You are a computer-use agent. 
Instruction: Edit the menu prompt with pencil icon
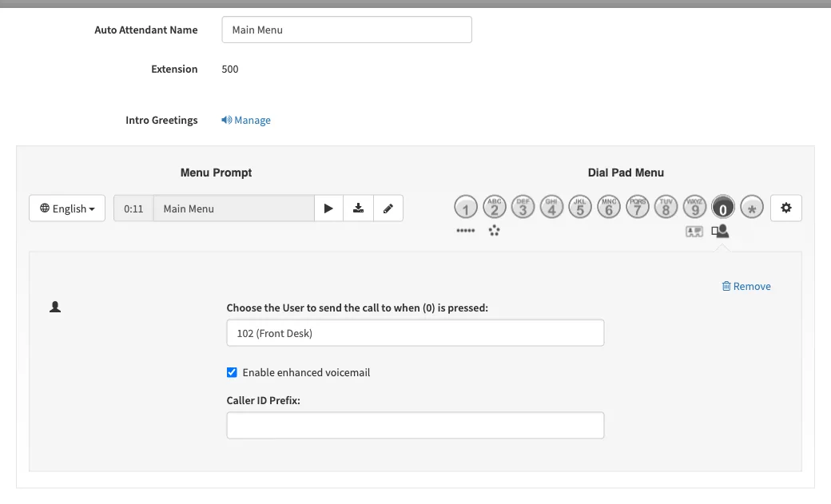point(388,208)
